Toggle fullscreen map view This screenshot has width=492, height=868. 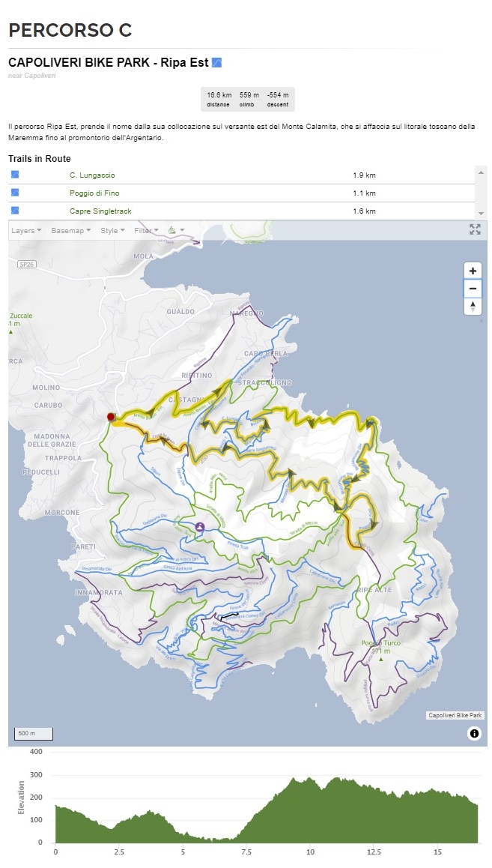point(475,229)
